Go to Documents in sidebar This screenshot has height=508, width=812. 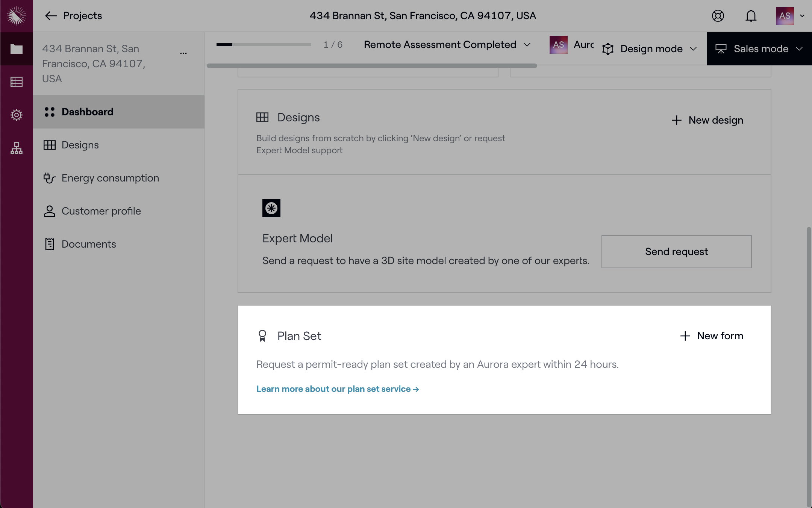click(x=89, y=244)
